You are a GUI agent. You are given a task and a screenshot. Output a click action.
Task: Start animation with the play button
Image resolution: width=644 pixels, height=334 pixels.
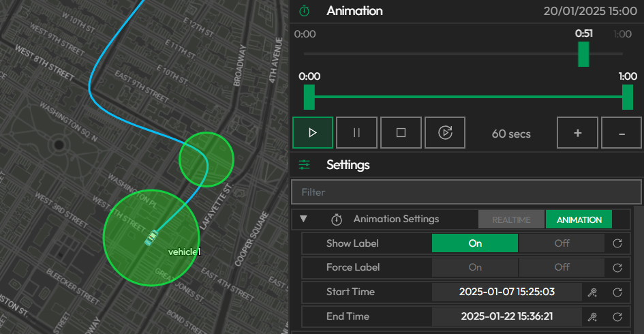click(313, 133)
